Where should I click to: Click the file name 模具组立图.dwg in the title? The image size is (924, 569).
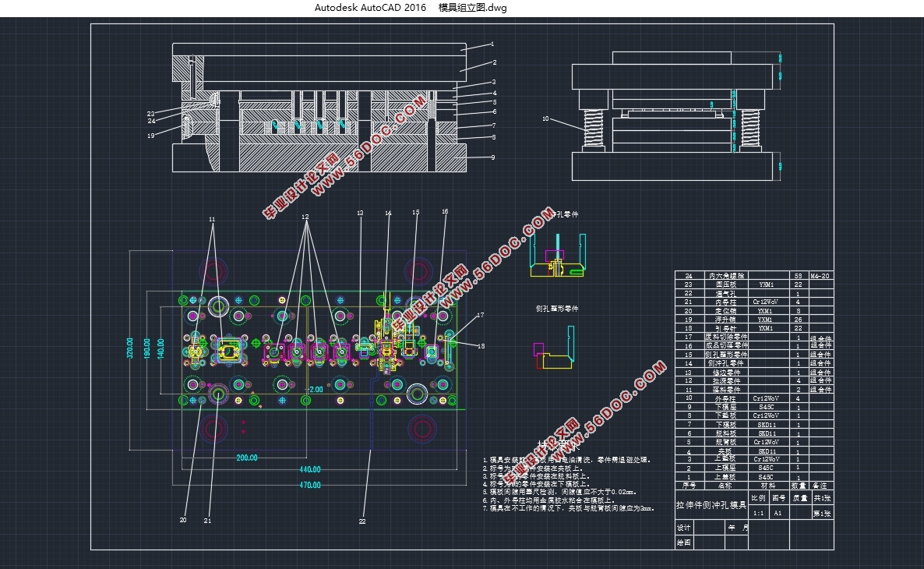pyautogui.click(x=473, y=8)
